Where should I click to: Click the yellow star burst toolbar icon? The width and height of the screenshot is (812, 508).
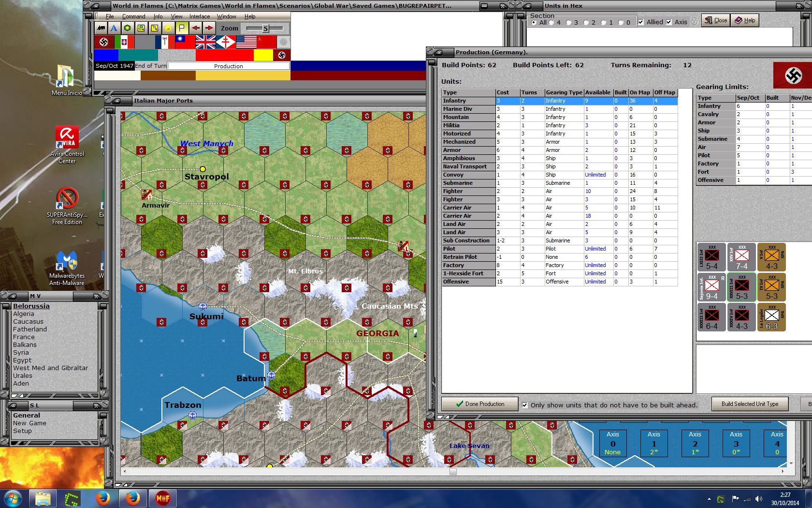click(x=168, y=28)
